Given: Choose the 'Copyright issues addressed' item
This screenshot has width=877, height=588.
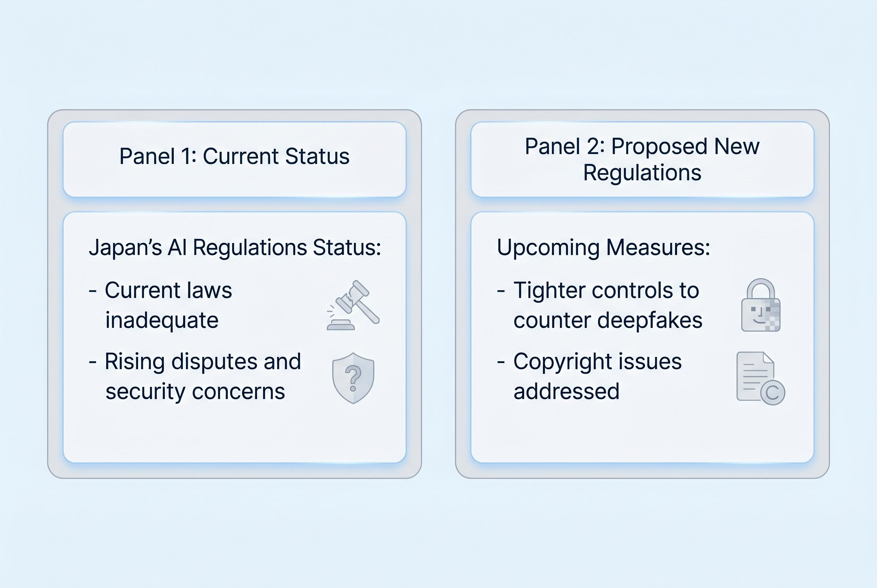Looking at the screenshot, I should point(597,376).
